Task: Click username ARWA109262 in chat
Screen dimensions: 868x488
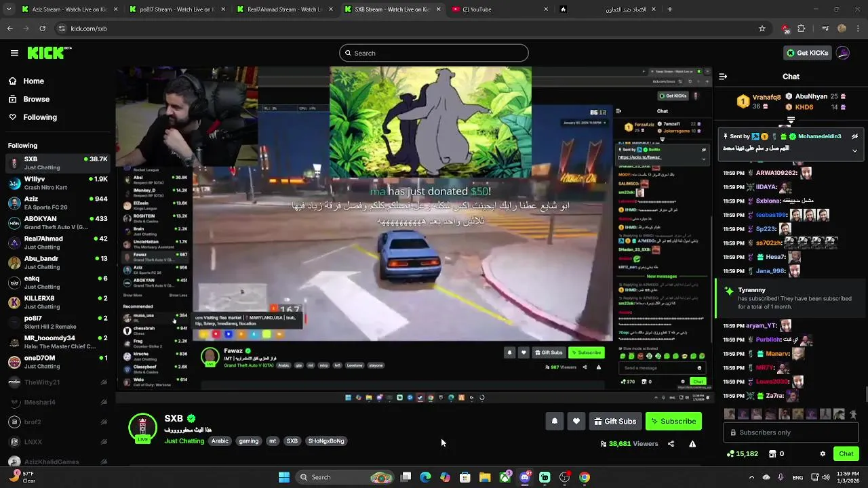Action: tap(776, 173)
